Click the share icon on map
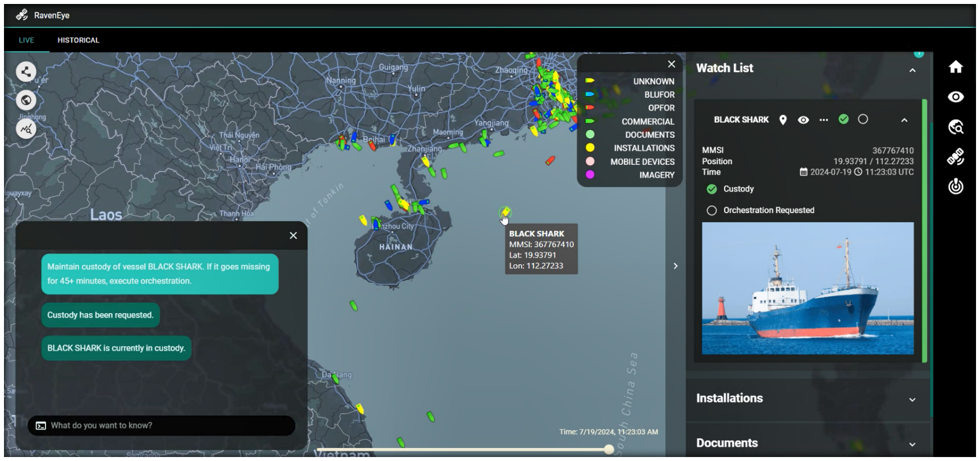 tap(26, 72)
